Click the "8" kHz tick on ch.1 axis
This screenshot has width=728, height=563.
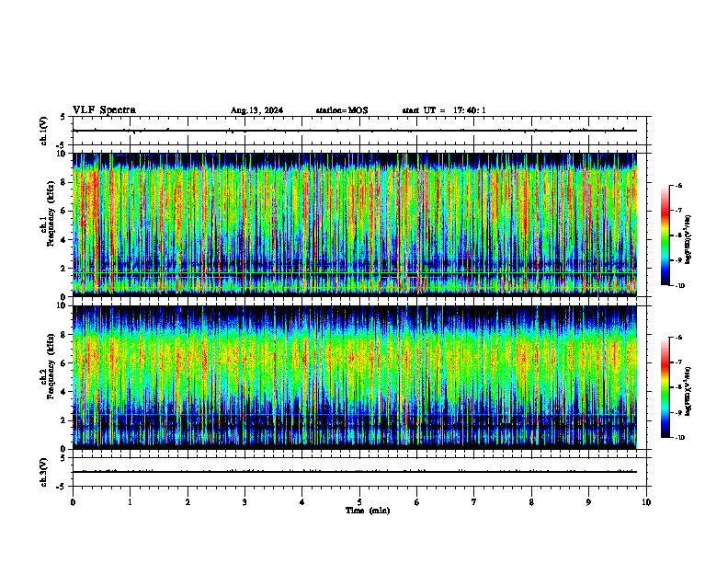(x=64, y=182)
